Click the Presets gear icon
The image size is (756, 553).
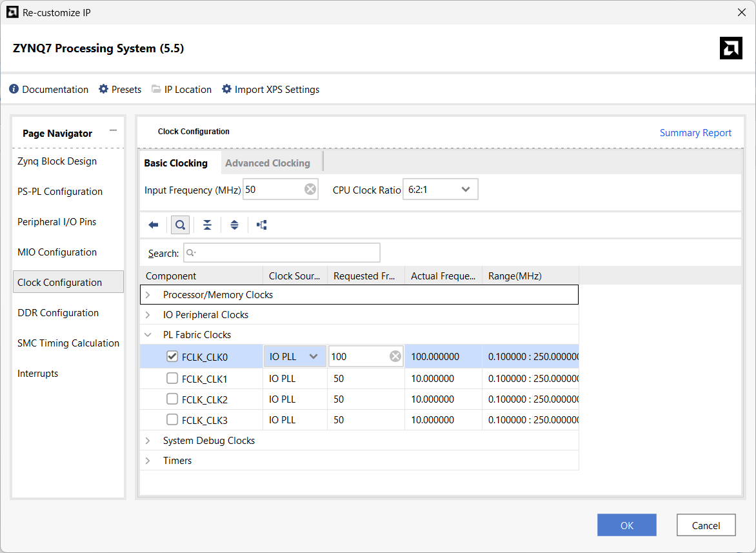[x=104, y=89]
